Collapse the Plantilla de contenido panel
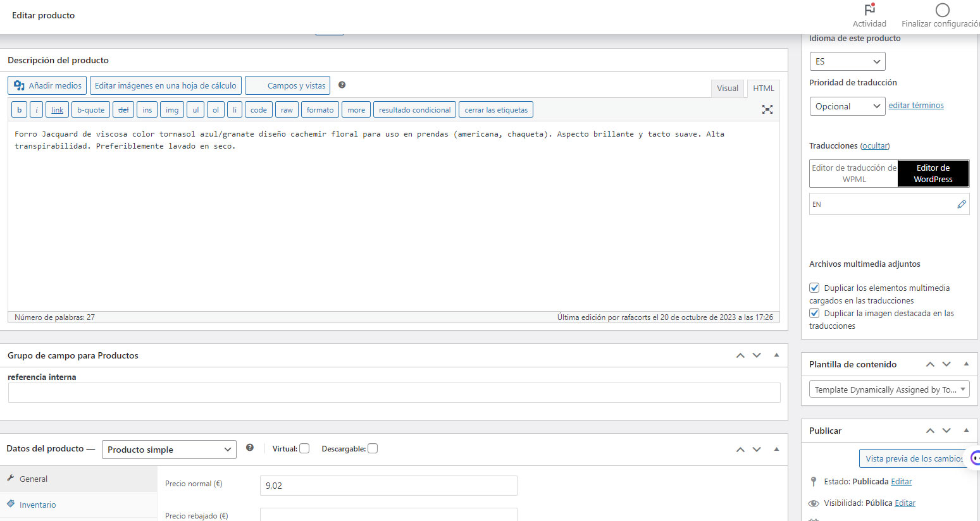The width and height of the screenshot is (980, 521). coord(966,364)
